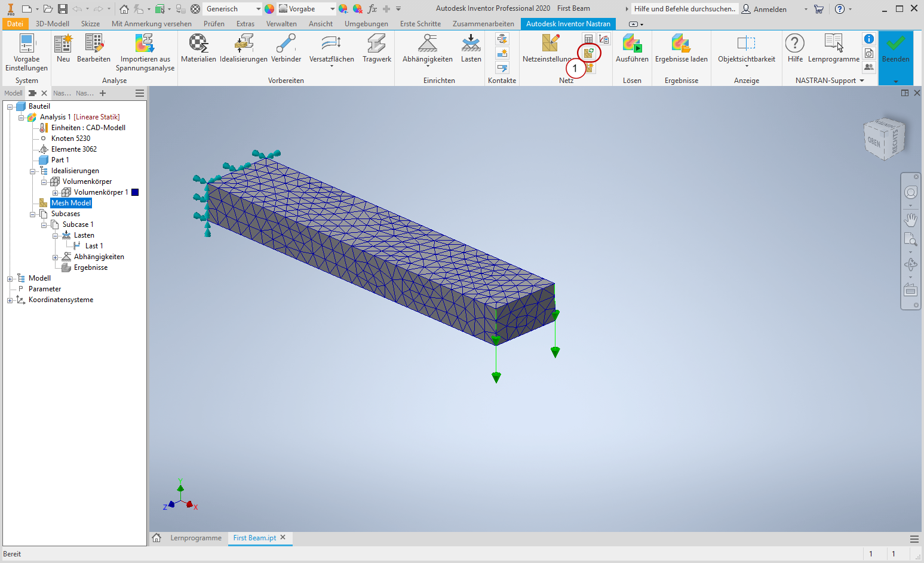Open the Datei menu tab
Viewport: 924px width, 563px height.
click(15, 24)
